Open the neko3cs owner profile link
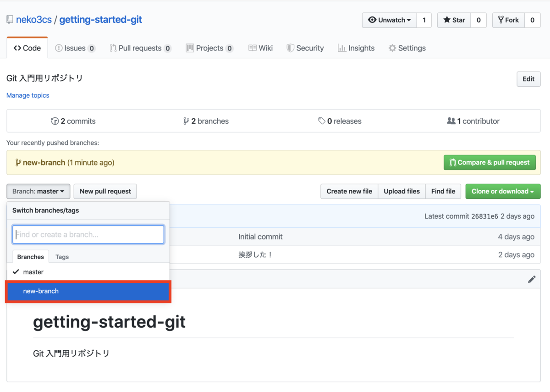This screenshot has width=550, height=392. [x=34, y=20]
